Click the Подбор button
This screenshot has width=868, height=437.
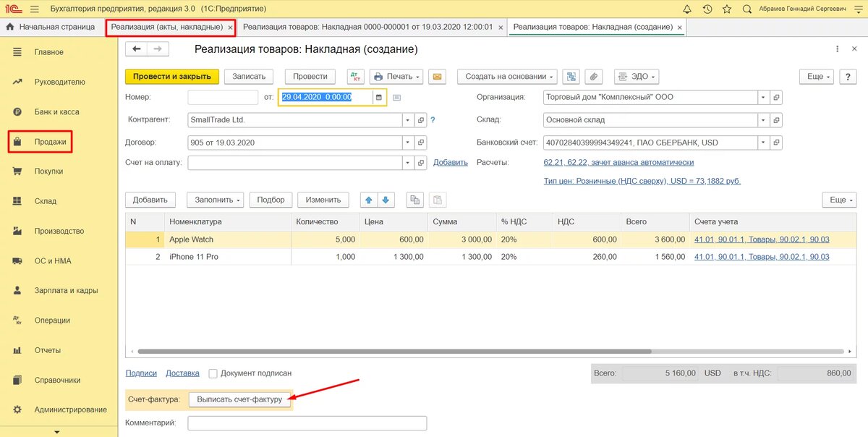(271, 200)
